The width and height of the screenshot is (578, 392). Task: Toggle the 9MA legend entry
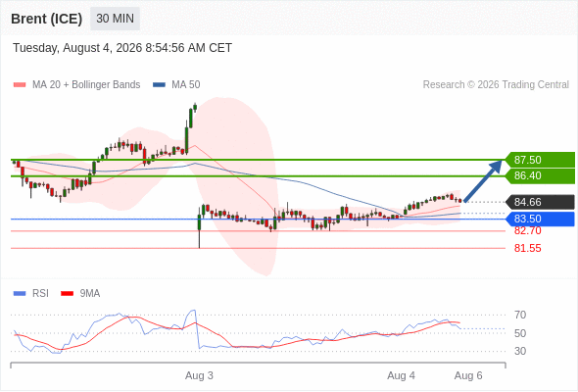pos(80,294)
